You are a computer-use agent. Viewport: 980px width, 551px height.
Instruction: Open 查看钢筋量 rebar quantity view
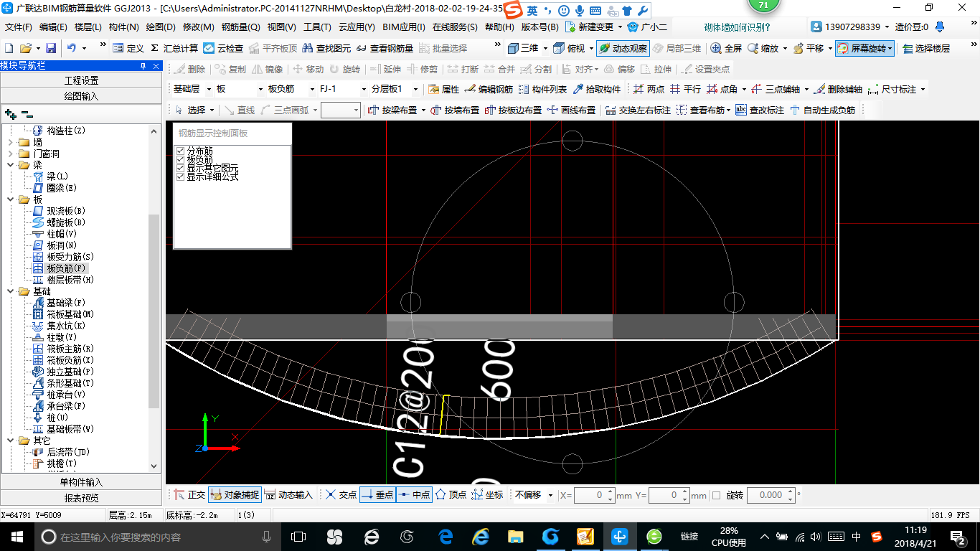coord(385,48)
